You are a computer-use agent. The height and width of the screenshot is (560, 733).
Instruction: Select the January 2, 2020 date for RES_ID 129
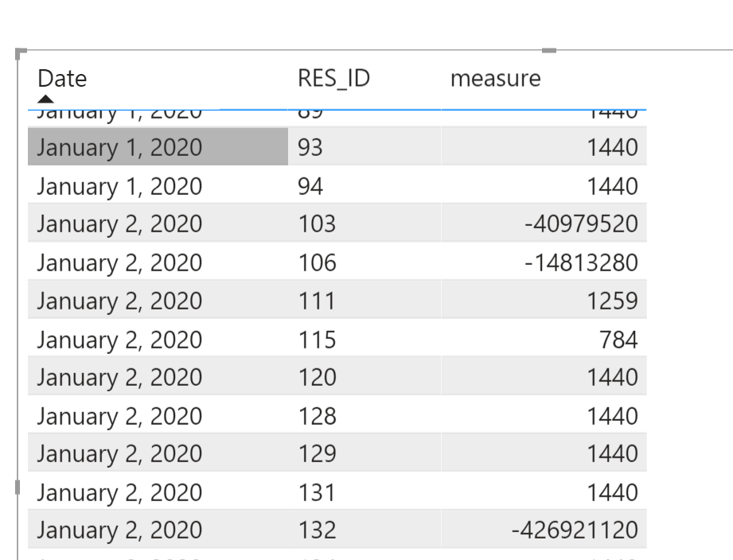[158, 453]
